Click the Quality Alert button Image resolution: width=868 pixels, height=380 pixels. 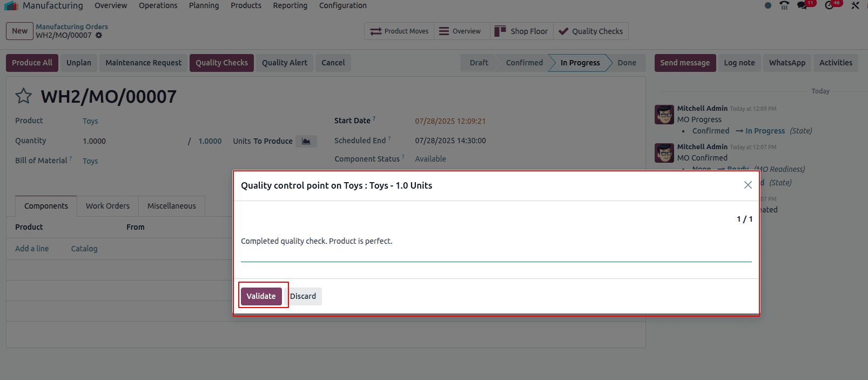[285, 63]
